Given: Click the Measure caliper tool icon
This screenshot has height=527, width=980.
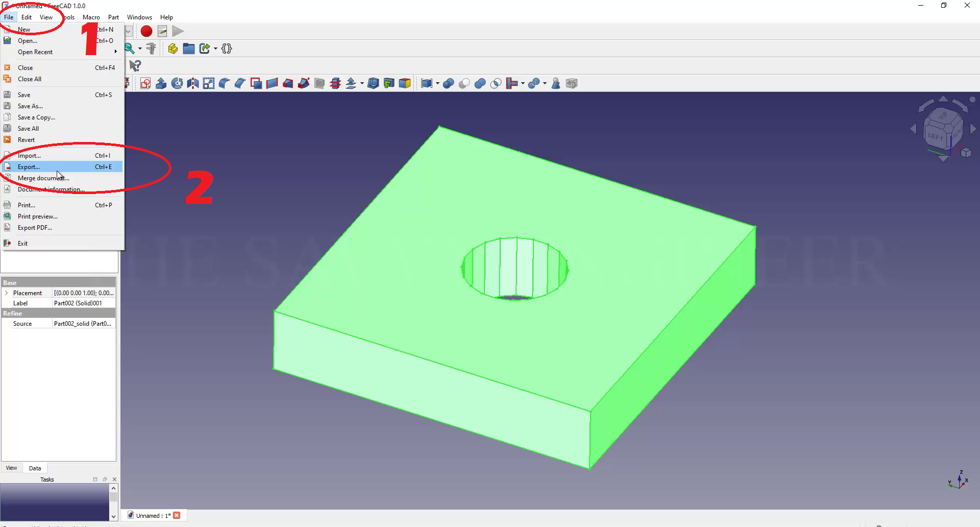Looking at the screenshot, I should pos(151,49).
